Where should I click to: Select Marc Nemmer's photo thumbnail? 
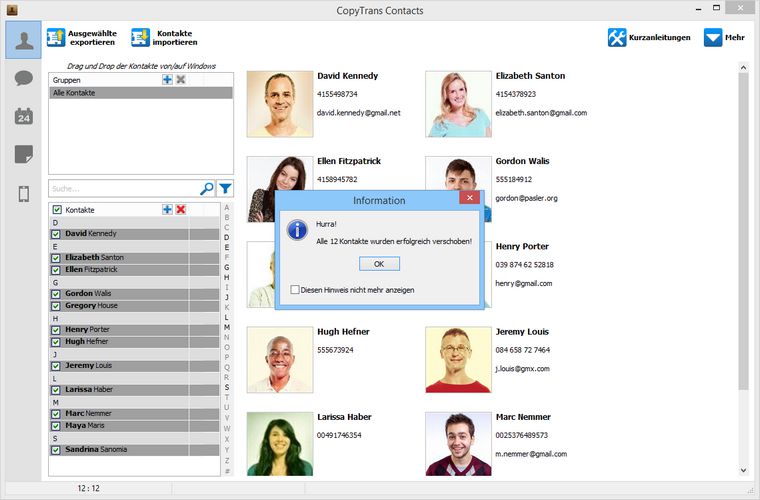[x=458, y=444]
